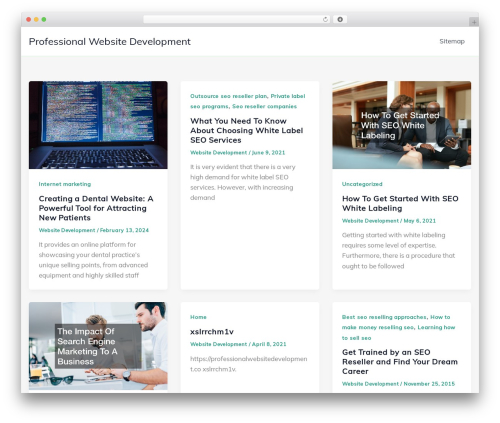This screenshot has height=423, width=500.
Task: Click the browser address bar
Action: click(236, 19)
